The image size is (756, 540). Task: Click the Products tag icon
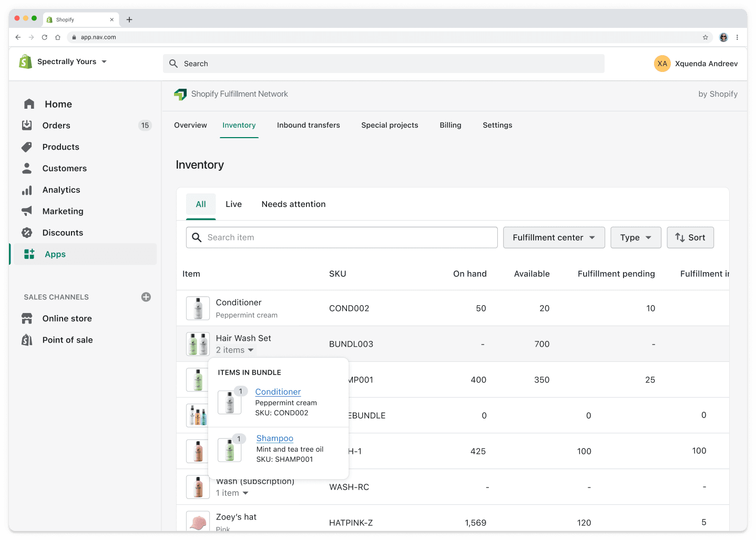[27, 147]
